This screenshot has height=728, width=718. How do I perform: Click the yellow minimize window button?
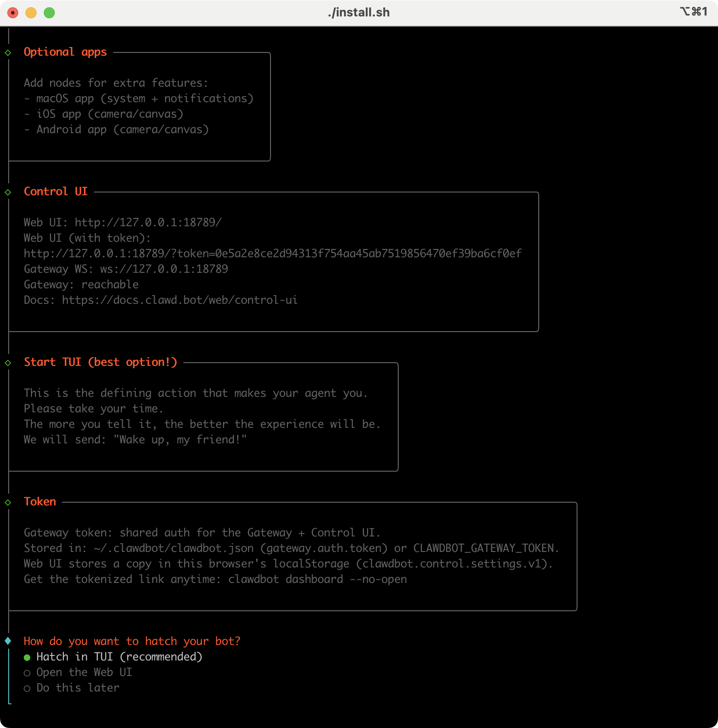click(x=31, y=13)
